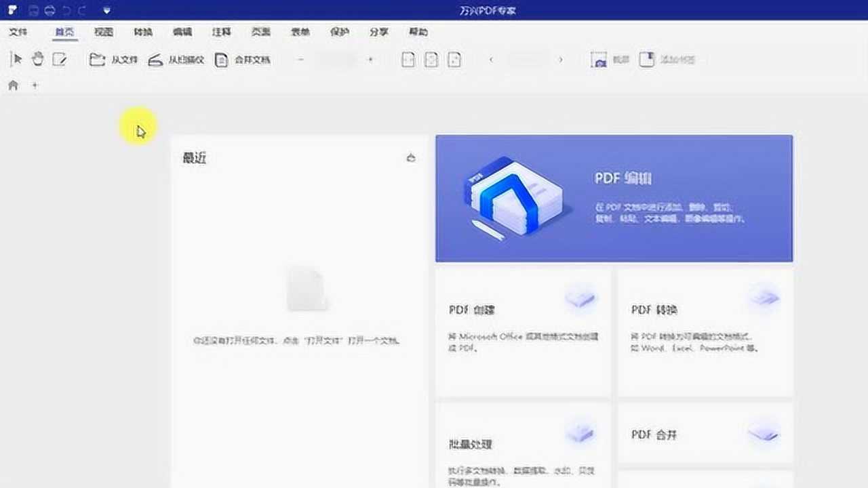Open the 批量处理 card
Image resolution: width=868 pixels, height=488 pixels.
pyautogui.click(x=523, y=445)
